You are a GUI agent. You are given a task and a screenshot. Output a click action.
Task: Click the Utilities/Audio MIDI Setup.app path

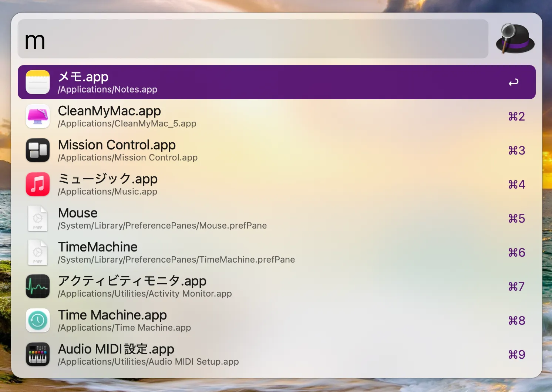(148, 362)
